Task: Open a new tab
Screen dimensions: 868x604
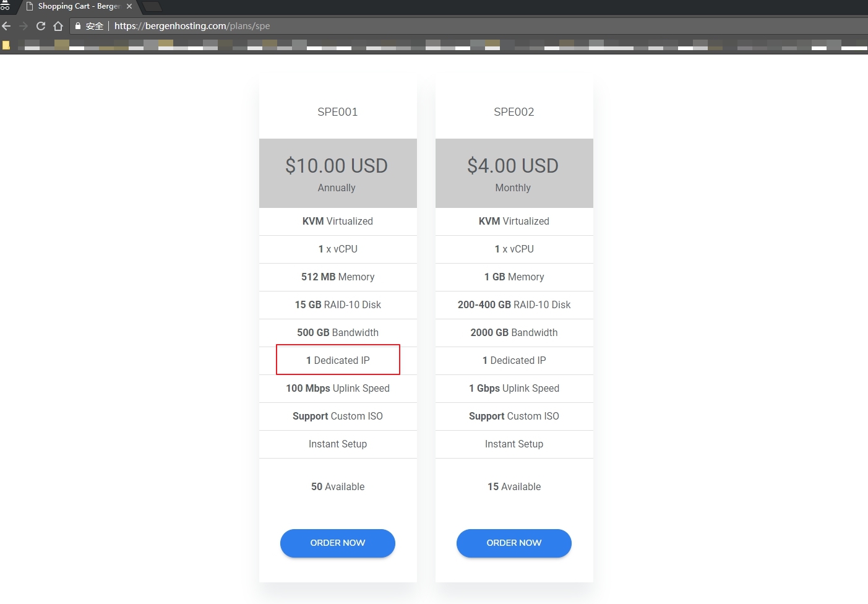Action: tap(152, 6)
